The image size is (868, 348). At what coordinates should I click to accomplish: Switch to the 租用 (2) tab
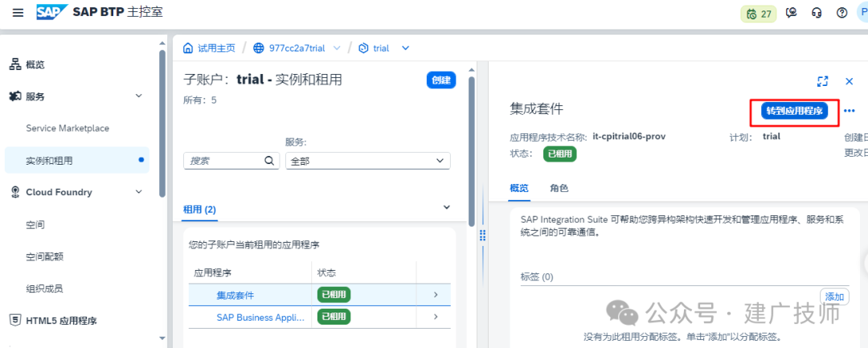pyautogui.click(x=199, y=211)
